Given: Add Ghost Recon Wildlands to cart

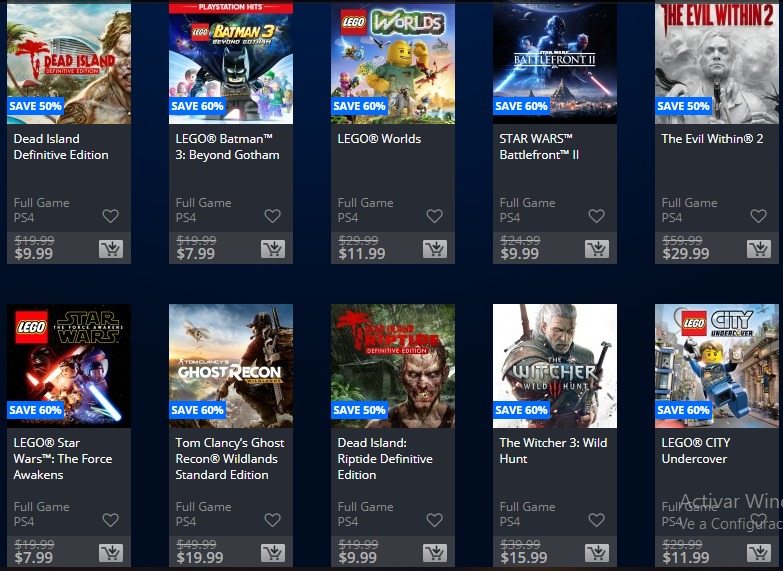Looking at the screenshot, I should point(273,553).
